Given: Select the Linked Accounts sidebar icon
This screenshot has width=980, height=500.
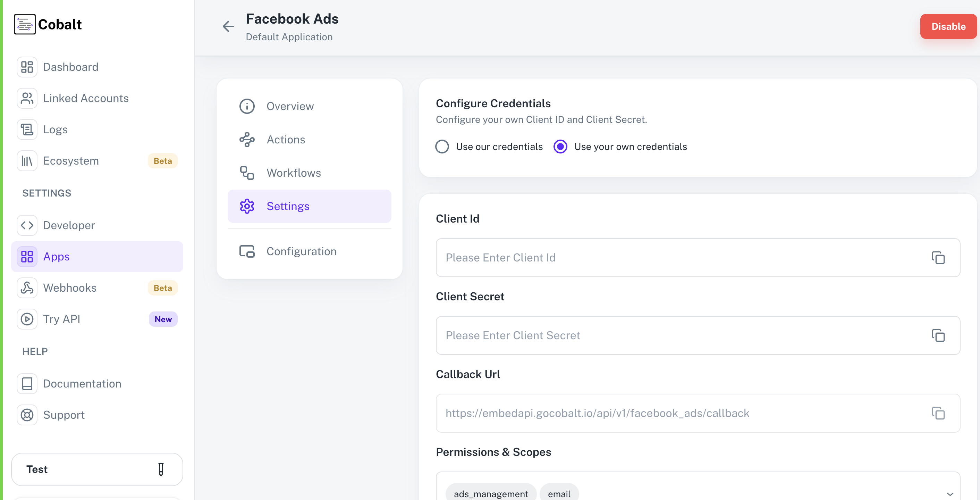Looking at the screenshot, I should tap(27, 98).
